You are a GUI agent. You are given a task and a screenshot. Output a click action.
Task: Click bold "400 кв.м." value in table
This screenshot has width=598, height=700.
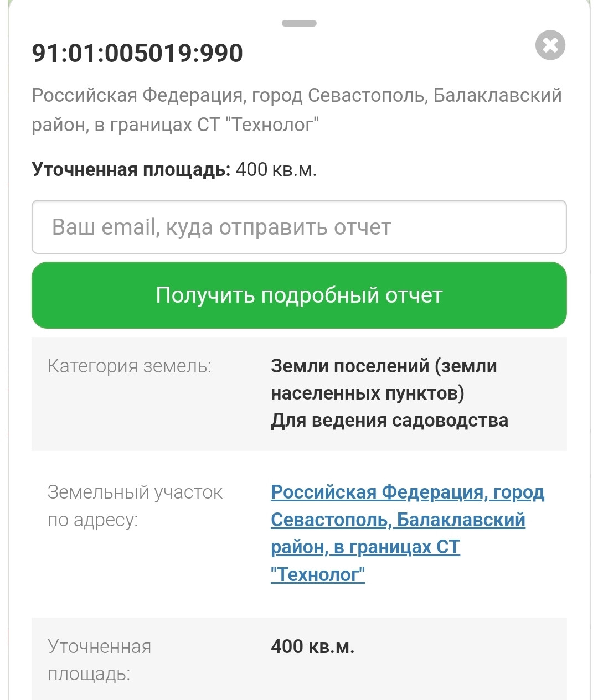tap(312, 646)
